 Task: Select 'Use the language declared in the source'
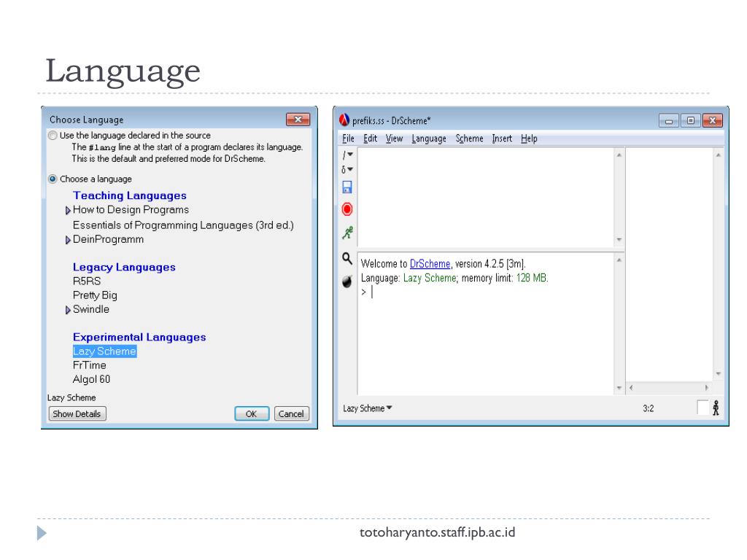53,136
